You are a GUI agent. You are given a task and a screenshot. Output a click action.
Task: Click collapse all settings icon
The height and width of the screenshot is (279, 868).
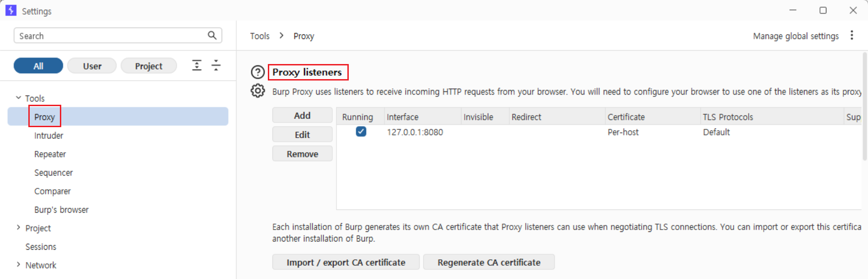point(216,65)
